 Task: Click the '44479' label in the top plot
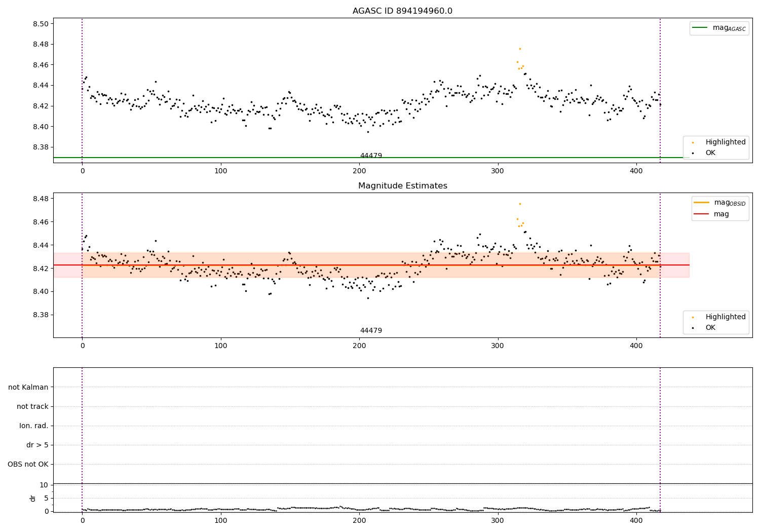pos(371,156)
